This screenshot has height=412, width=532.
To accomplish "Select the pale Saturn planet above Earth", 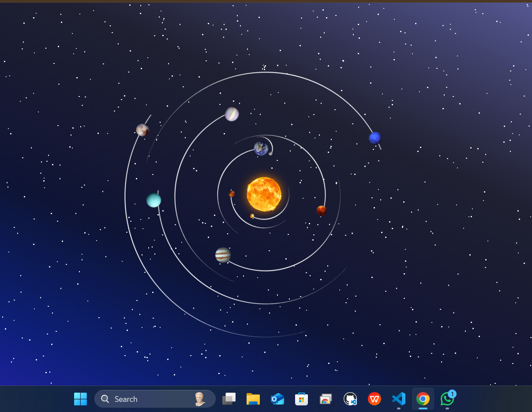I will pyautogui.click(x=232, y=114).
